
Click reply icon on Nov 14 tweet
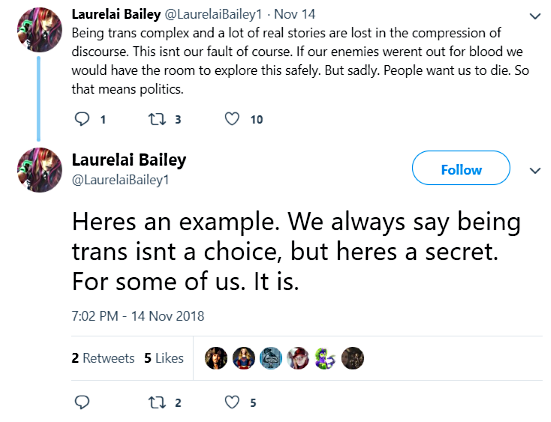tap(82, 119)
